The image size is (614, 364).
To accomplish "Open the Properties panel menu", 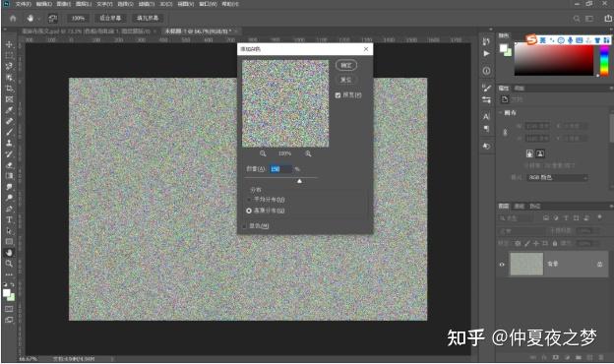I will pos(611,89).
